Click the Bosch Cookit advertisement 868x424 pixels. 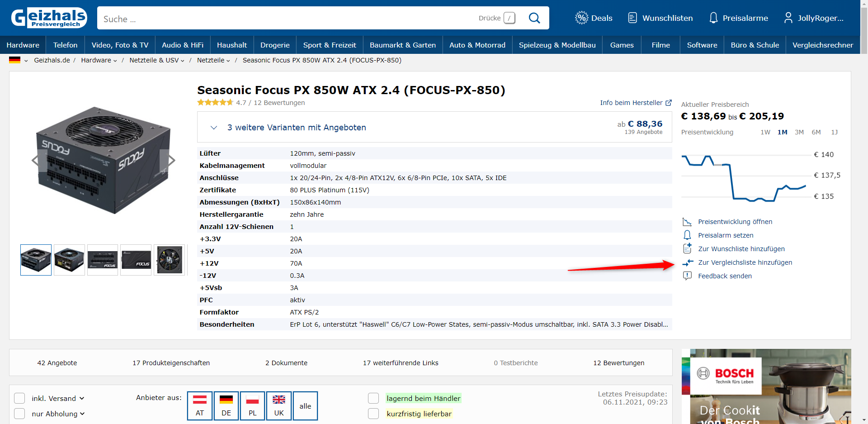(766, 386)
